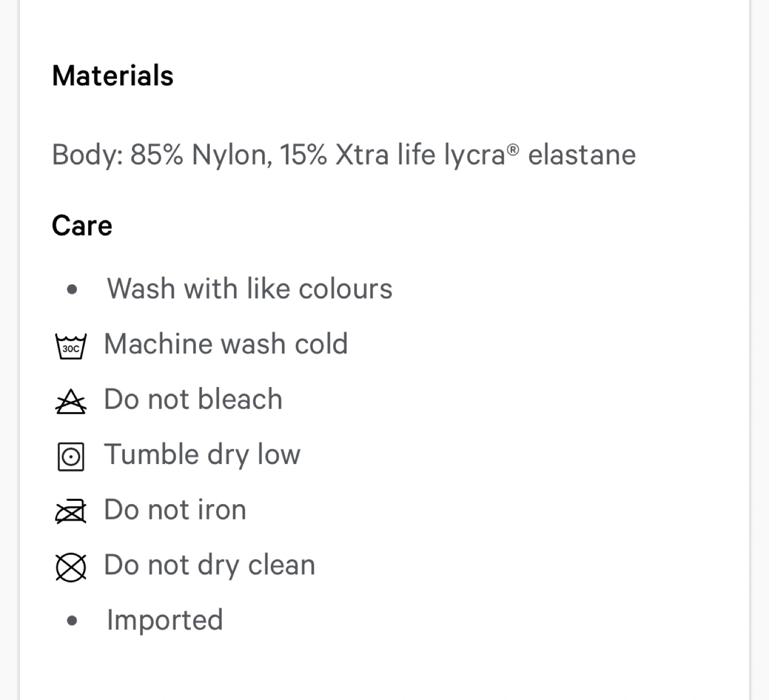Click the Tumble dry low label
The image size is (769, 700).
[202, 455]
